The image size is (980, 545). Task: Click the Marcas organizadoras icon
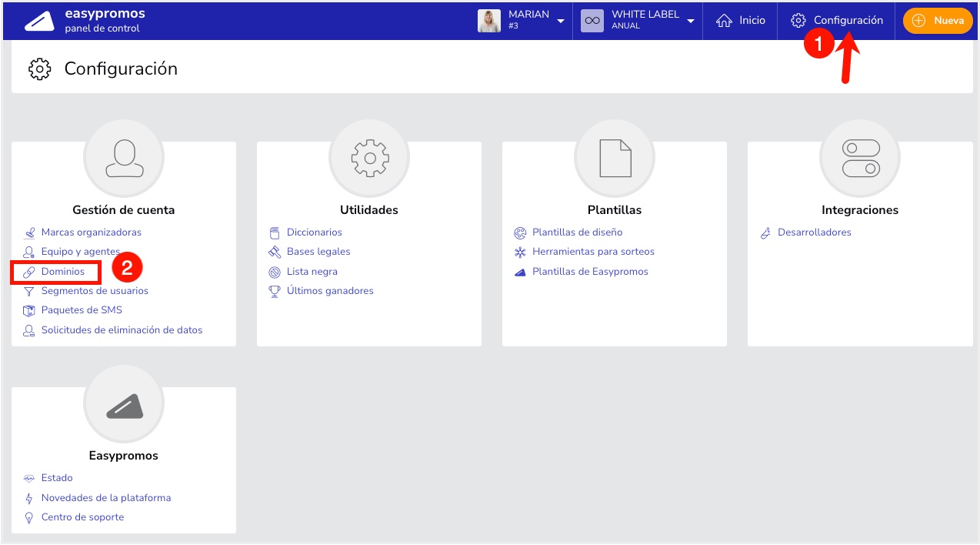click(x=29, y=232)
